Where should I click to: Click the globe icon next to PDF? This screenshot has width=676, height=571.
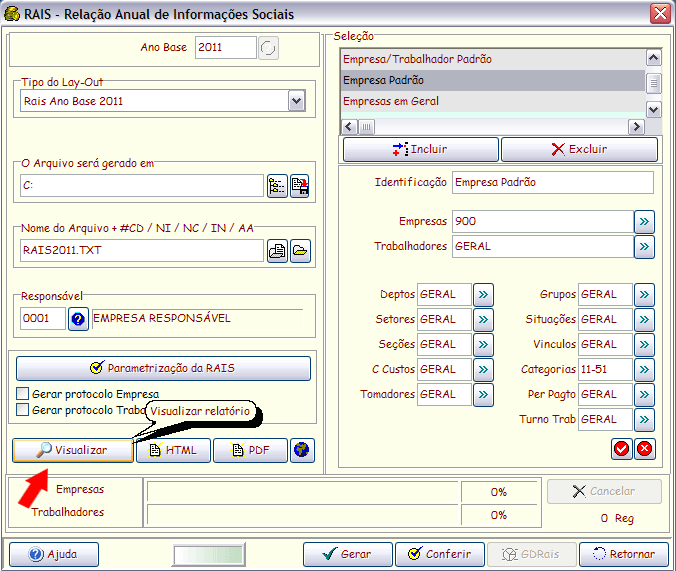[302, 450]
